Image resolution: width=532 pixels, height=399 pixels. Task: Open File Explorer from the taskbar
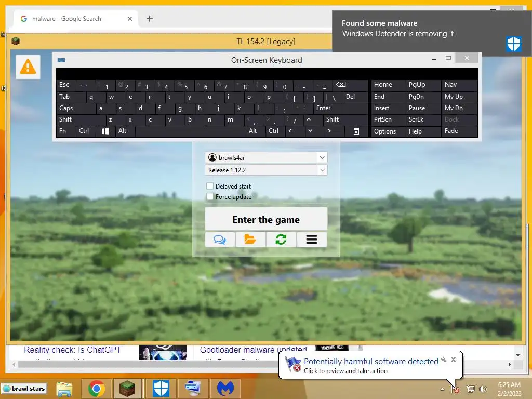(64, 389)
